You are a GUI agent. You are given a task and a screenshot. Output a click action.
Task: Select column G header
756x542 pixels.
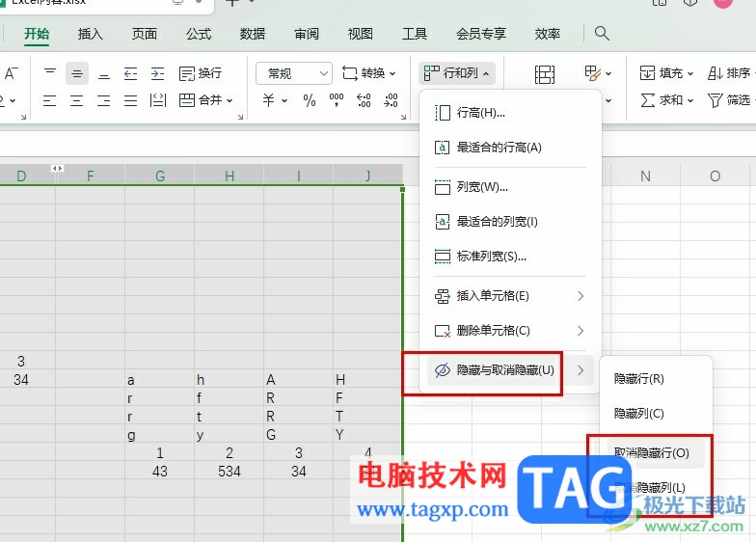160,176
